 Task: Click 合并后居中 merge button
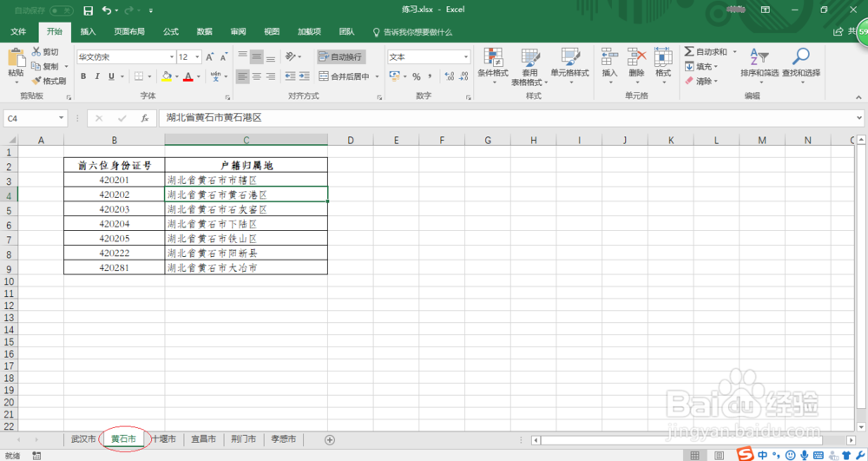click(345, 76)
